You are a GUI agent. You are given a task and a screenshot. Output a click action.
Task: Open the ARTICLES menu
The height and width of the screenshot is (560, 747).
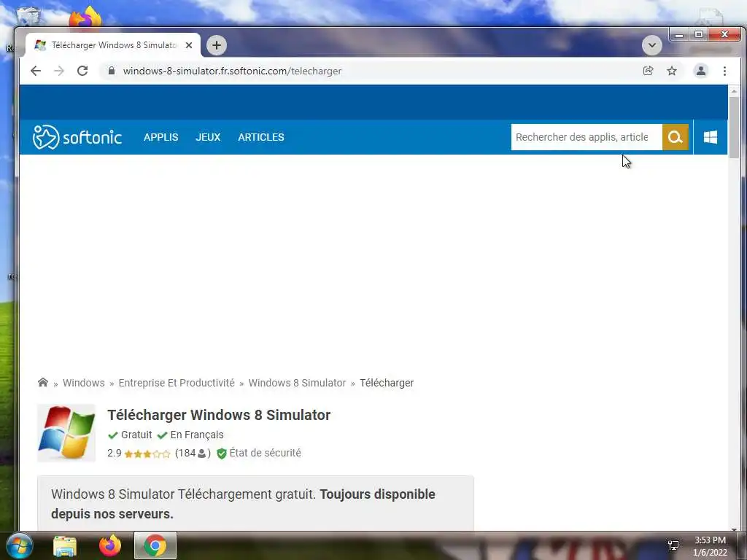point(261,137)
